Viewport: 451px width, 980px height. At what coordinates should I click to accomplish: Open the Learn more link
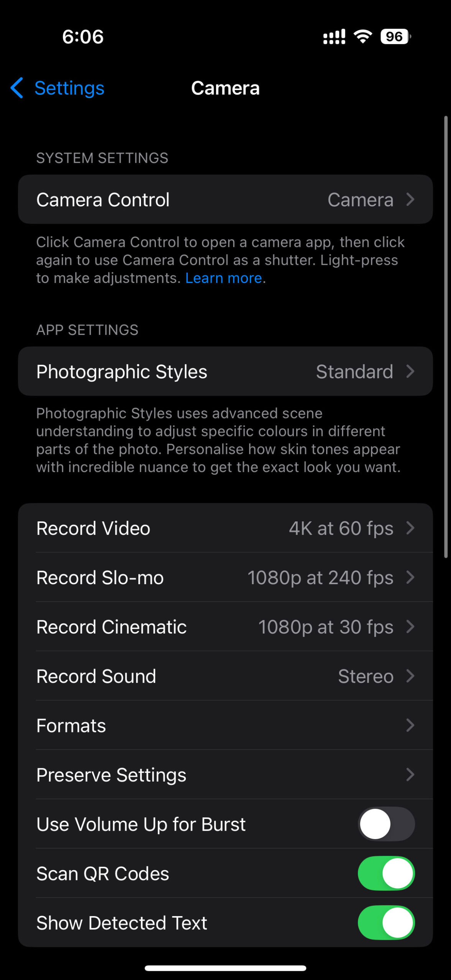tap(223, 278)
